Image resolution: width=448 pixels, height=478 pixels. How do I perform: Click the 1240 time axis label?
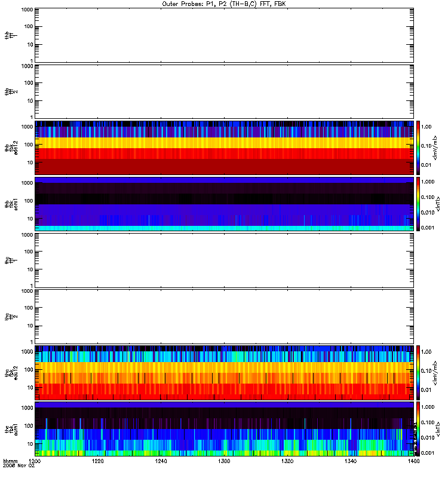[161, 461]
